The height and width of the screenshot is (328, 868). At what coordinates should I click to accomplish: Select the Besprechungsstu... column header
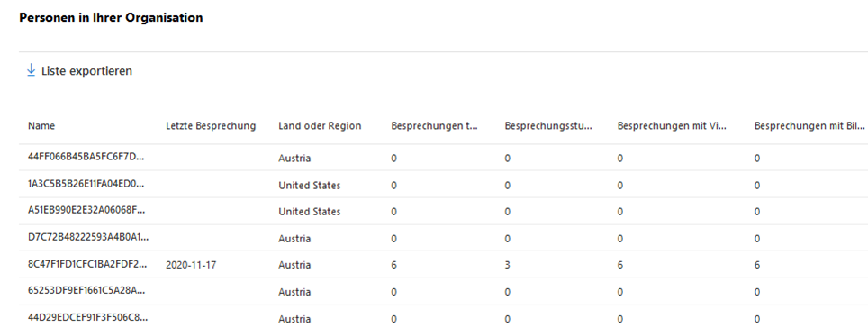pos(548,126)
